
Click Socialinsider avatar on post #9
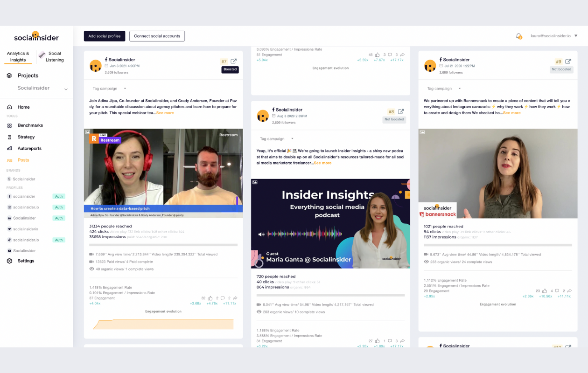tap(430, 66)
